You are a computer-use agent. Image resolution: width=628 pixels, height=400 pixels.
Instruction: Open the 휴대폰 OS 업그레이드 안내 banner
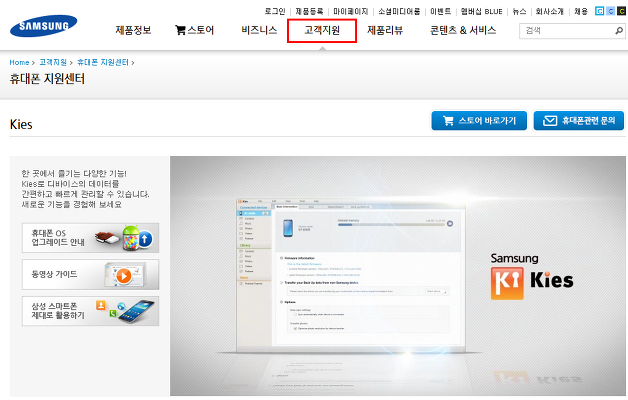pyautogui.click(x=91, y=238)
